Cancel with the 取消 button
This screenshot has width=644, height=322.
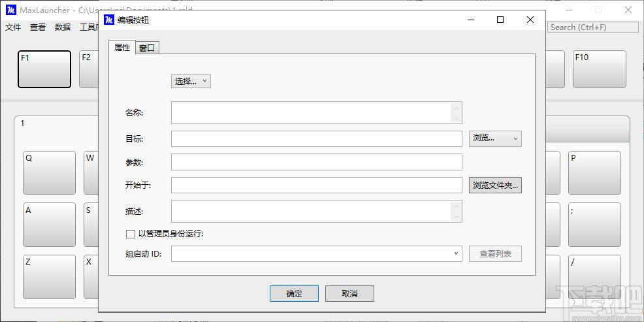coord(349,294)
